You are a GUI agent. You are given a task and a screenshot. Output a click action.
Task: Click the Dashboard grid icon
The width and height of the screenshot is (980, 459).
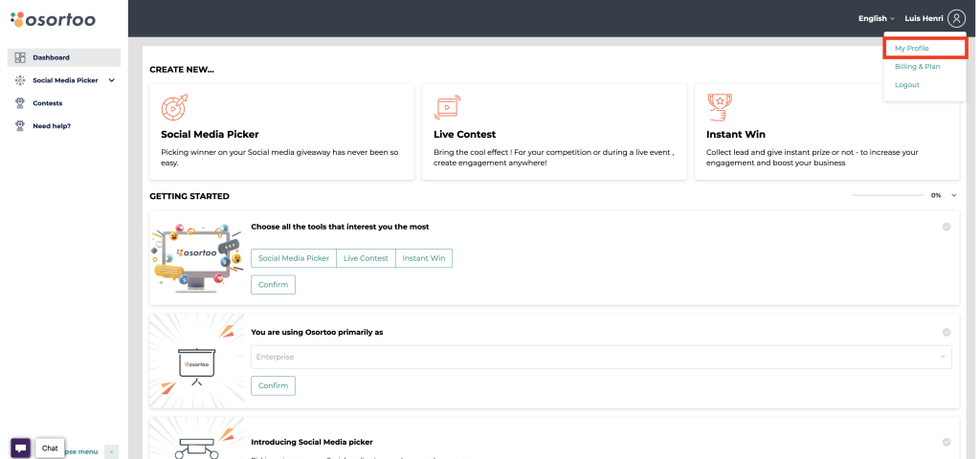click(20, 57)
